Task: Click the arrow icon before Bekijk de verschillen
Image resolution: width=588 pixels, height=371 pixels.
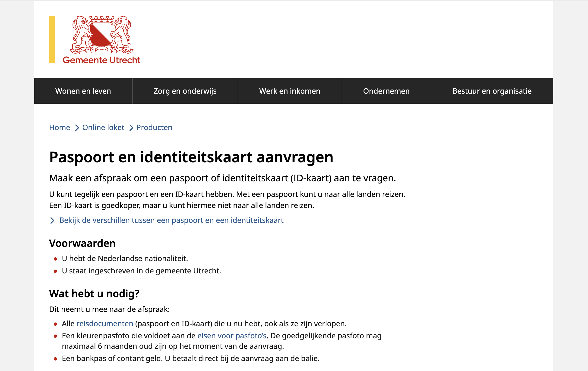Action: (x=52, y=221)
